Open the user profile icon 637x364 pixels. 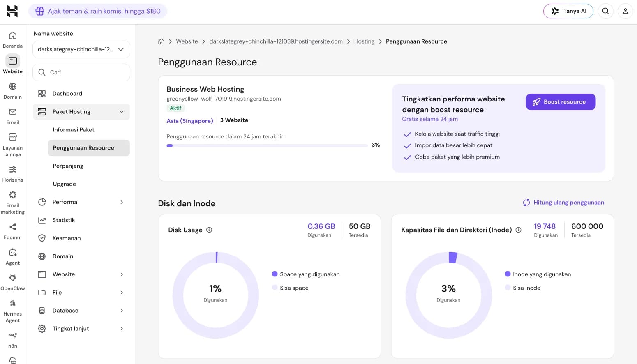625,11
